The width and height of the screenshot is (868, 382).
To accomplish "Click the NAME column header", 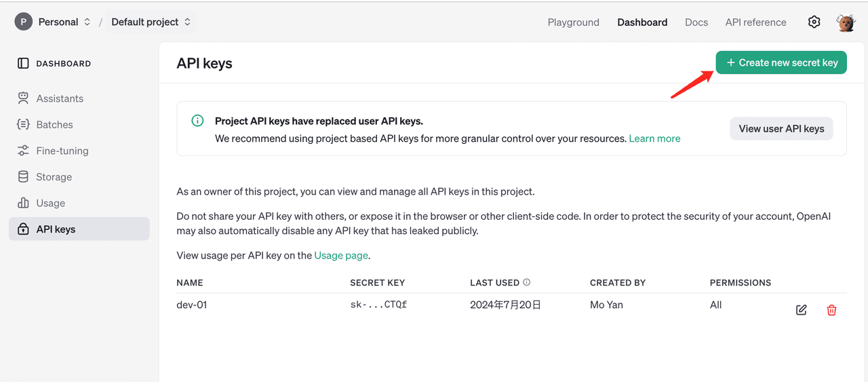I will (190, 282).
